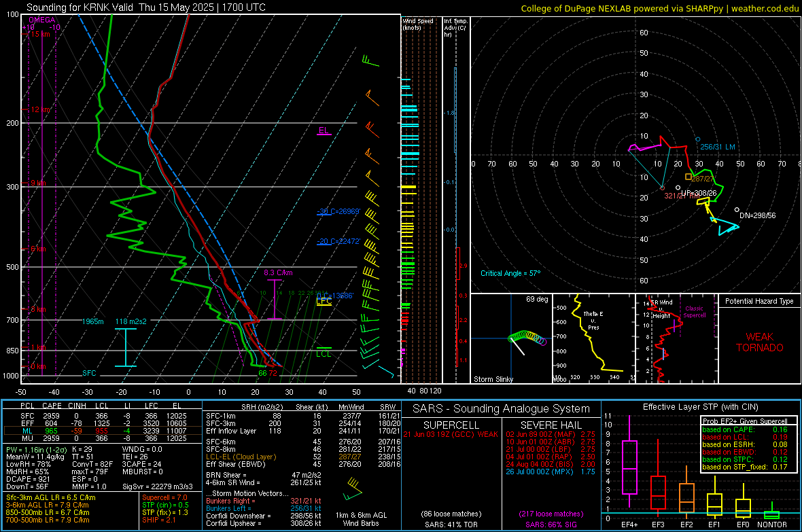Click the College of DuPage NEXLAB weather.cod.edu credit
This screenshot has width=802, height=532.
click(x=659, y=8)
